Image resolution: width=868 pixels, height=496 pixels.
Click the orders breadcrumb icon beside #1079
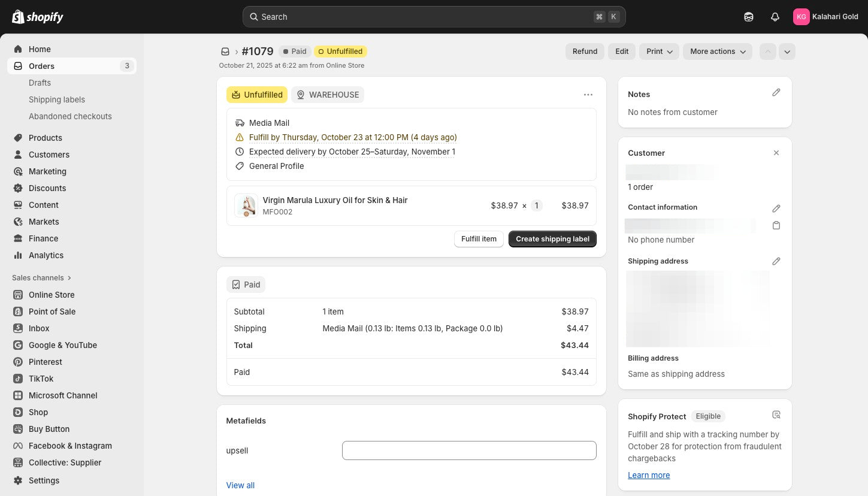pyautogui.click(x=225, y=52)
